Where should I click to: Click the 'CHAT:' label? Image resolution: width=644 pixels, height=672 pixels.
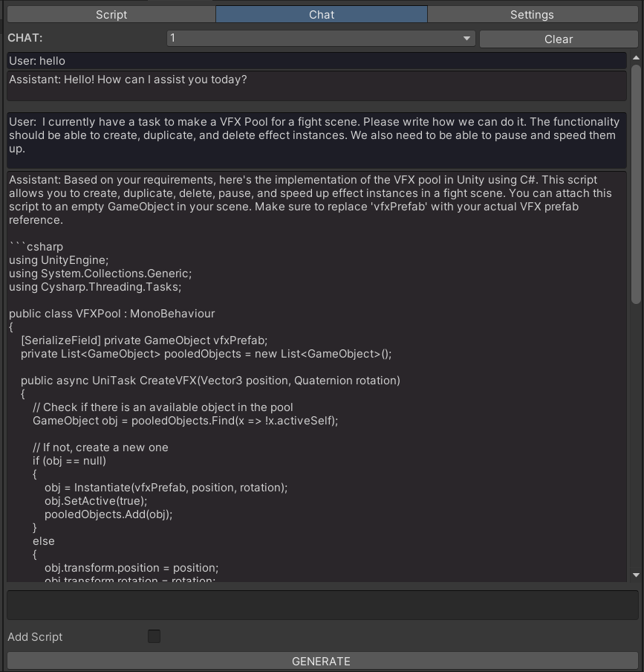pyautogui.click(x=25, y=38)
